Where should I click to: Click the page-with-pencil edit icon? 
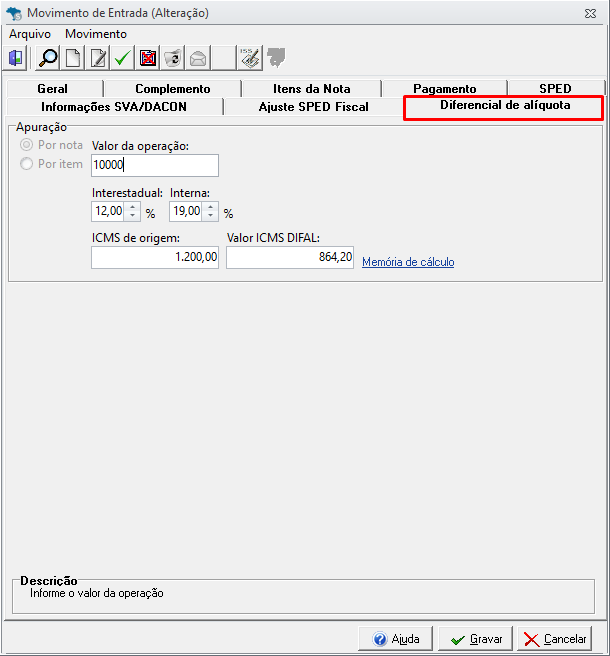tap(98, 58)
